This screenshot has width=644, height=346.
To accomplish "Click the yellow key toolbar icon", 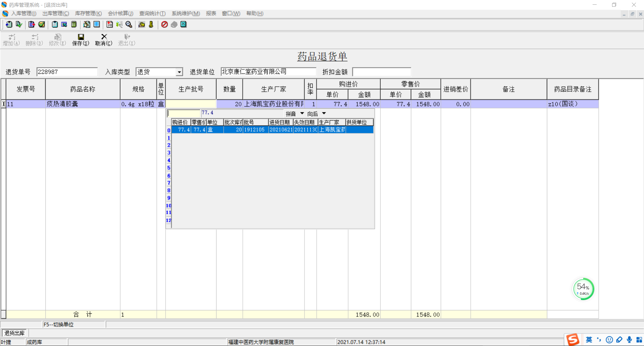I will point(151,24).
